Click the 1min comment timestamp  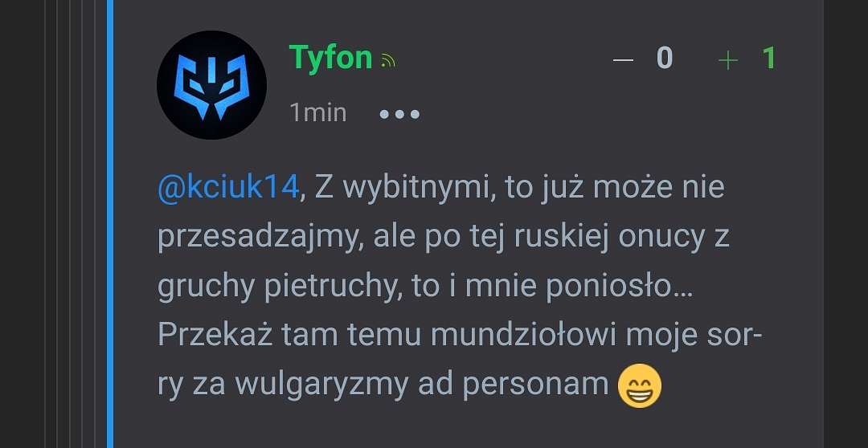318,113
